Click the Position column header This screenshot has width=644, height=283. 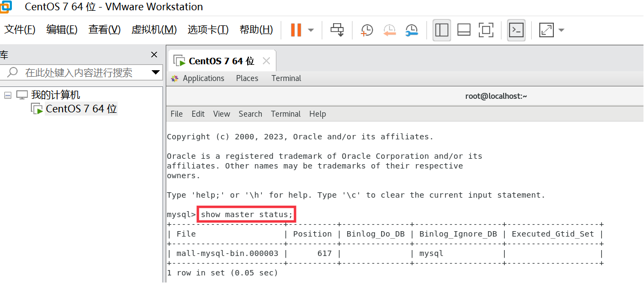pyautogui.click(x=312, y=234)
